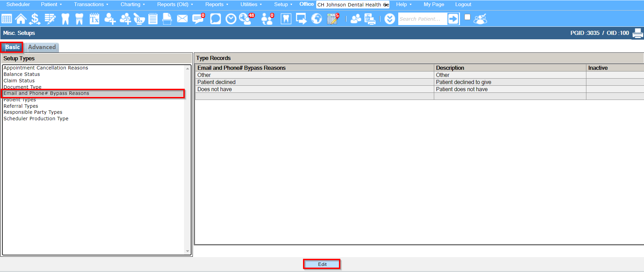Viewport: 644px width, 272px height.
Task: Open the Rx prescription mortar icon
Action: pos(139,19)
